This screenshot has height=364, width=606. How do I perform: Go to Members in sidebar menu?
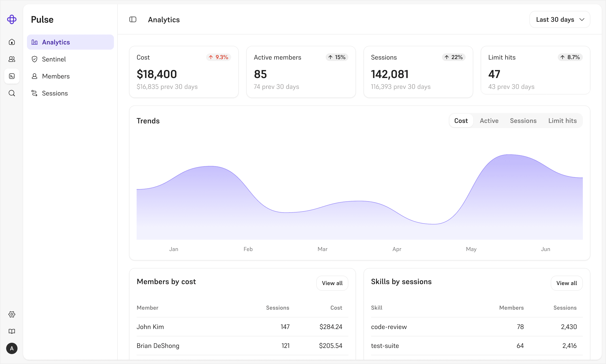(56, 76)
